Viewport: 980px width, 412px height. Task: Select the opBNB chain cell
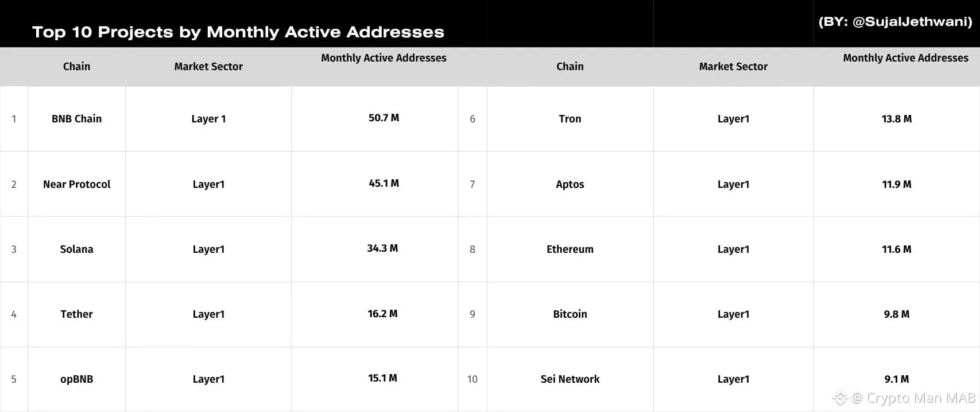click(x=76, y=379)
